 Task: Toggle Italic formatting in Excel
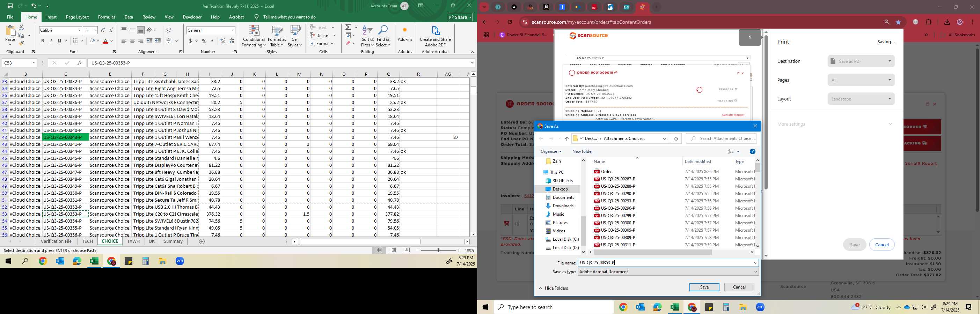[51, 41]
